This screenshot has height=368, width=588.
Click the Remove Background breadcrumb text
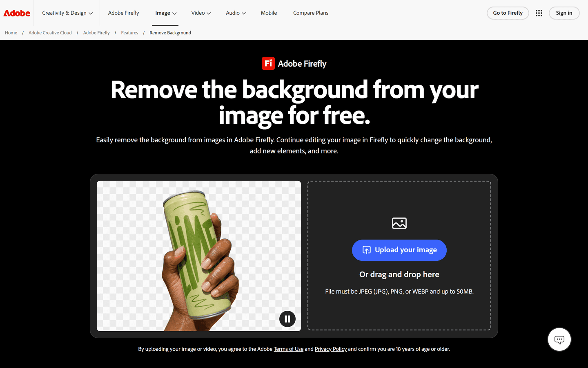coord(170,33)
